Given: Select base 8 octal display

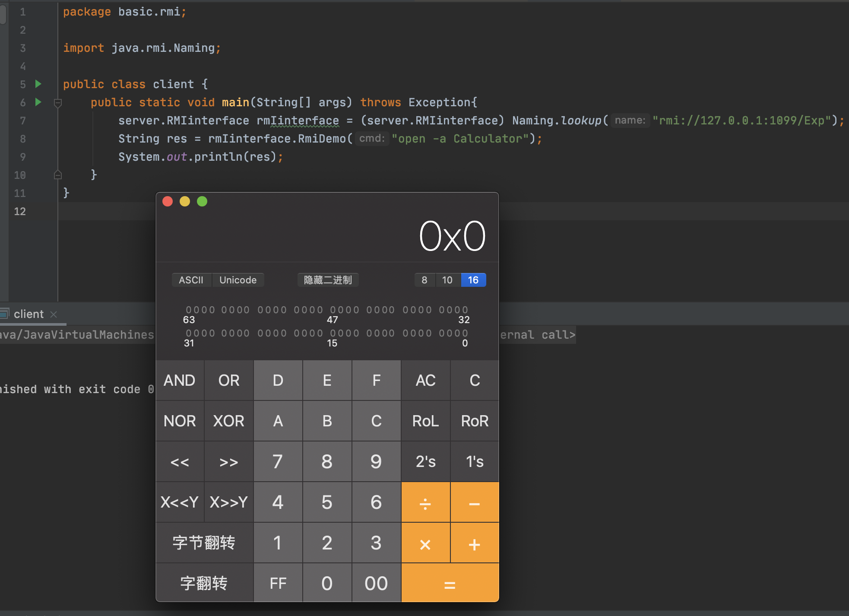Looking at the screenshot, I should pyautogui.click(x=424, y=280).
